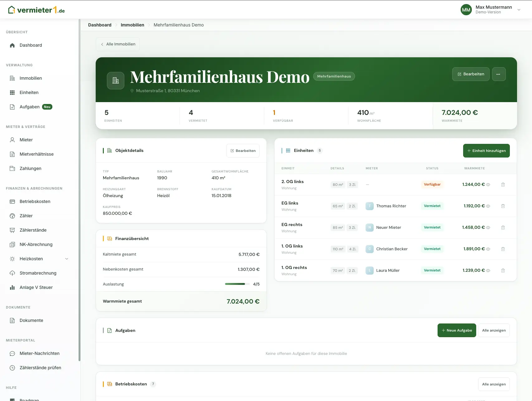The width and height of the screenshot is (532, 401).
Task: Show details via eye icon for 1.891,00 €
Action: coord(488,249)
